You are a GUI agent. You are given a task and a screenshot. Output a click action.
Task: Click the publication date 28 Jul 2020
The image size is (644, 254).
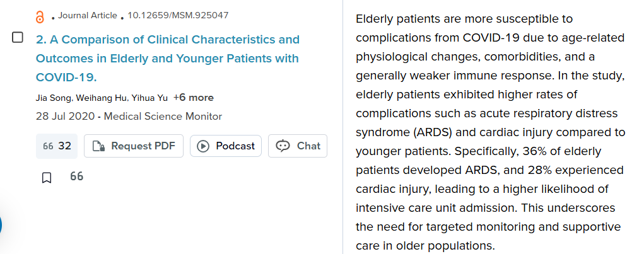65,117
